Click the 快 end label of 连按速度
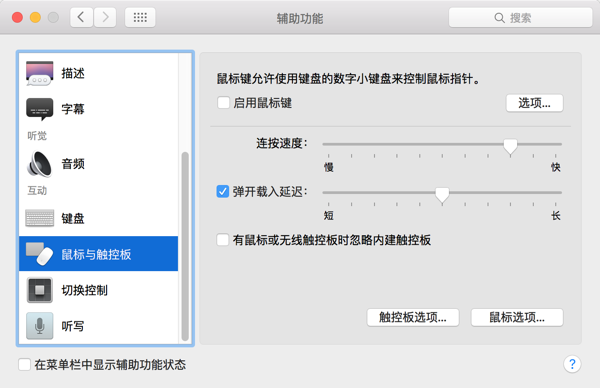This screenshot has height=388, width=600. click(556, 167)
